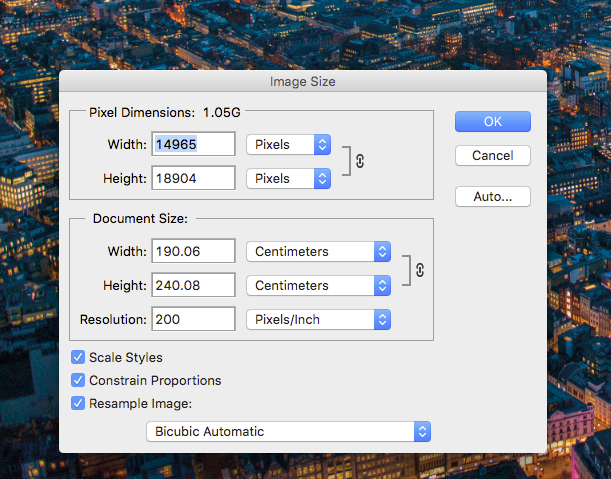Image resolution: width=611 pixels, height=479 pixels.
Task: Click the pixel Height field showing 18904
Action: click(x=193, y=179)
